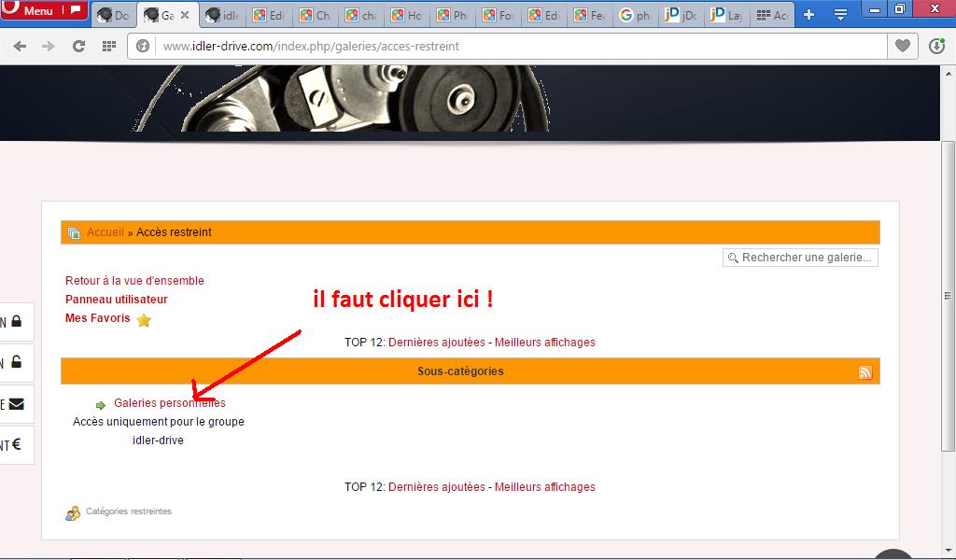Viewport: 956px width, 560px height.
Task: Reload the page with the refresh icon
Action: [79, 46]
